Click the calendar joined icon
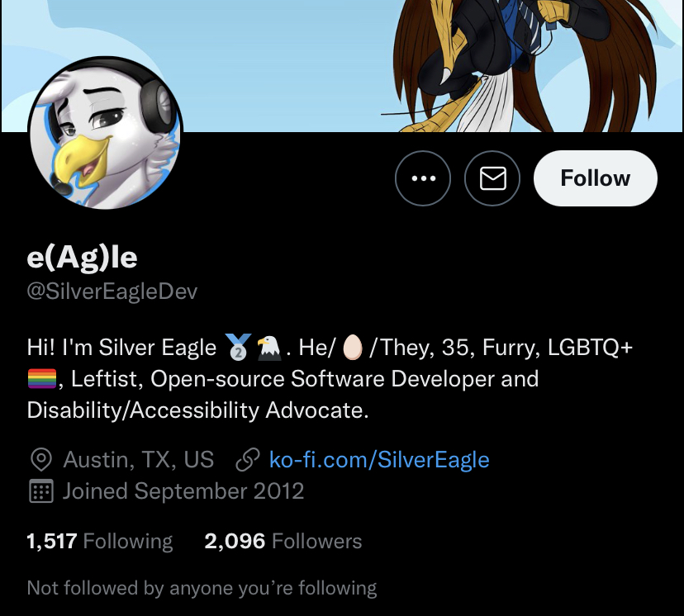The image size is (684, 616). tap(41, 491)
